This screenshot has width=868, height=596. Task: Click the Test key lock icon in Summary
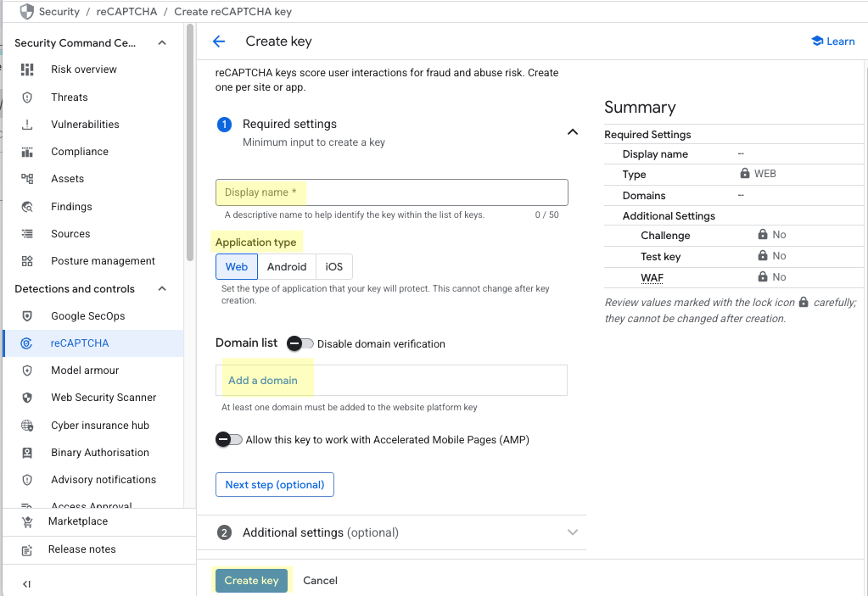pyautogui.click(x=763, y=255)
